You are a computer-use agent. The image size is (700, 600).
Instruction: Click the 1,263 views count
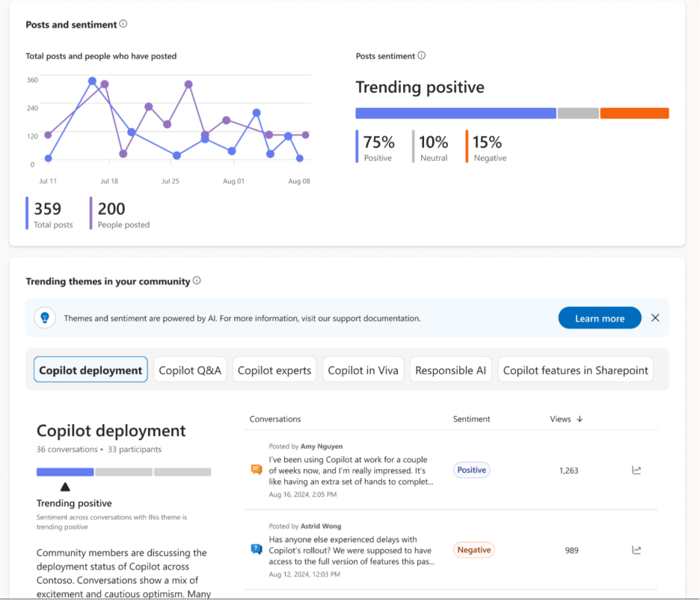pyautogui.click(x=568, y=471)
